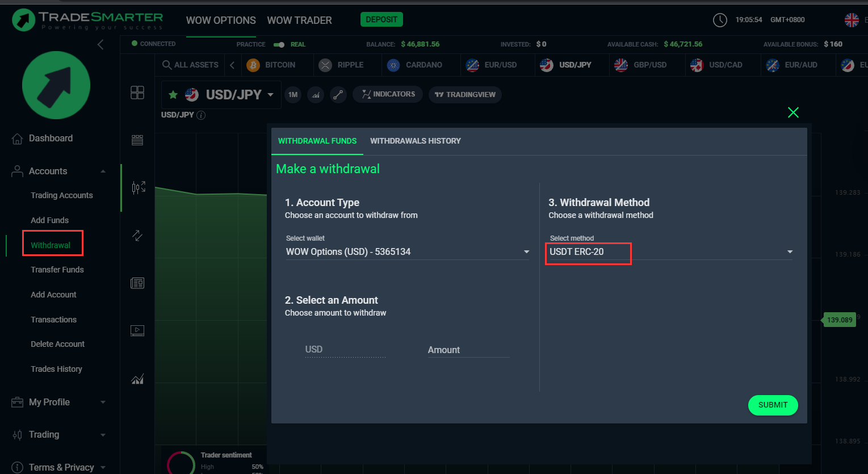Image resolution: width=868 pixels, height=474 pixels.
Task: Change the 1M timeframe button
Action: (x=293, y=95)
